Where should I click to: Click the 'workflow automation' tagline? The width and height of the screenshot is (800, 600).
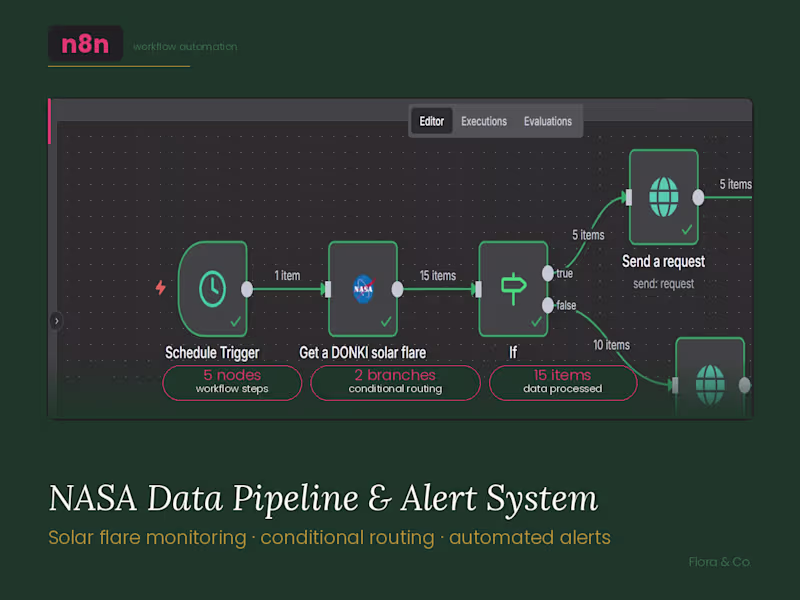(x=185, y=46)
